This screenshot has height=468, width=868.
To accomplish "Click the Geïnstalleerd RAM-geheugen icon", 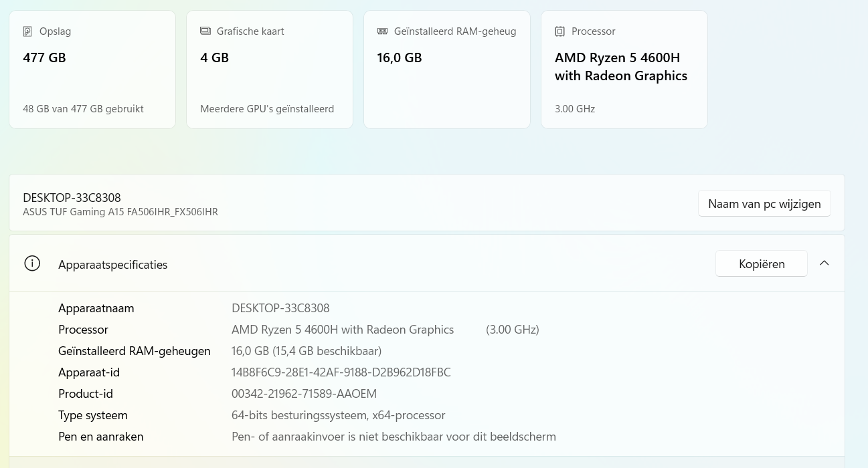I will coord(382,31).
